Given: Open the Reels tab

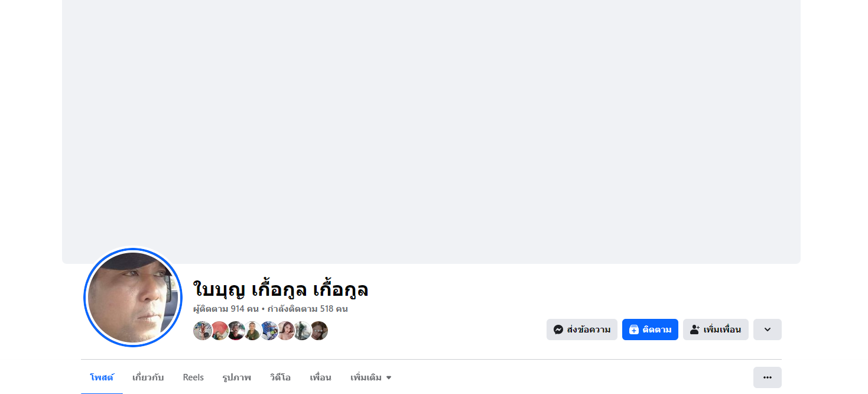Looking at the screenshot, I should click(x=193, y=377).
